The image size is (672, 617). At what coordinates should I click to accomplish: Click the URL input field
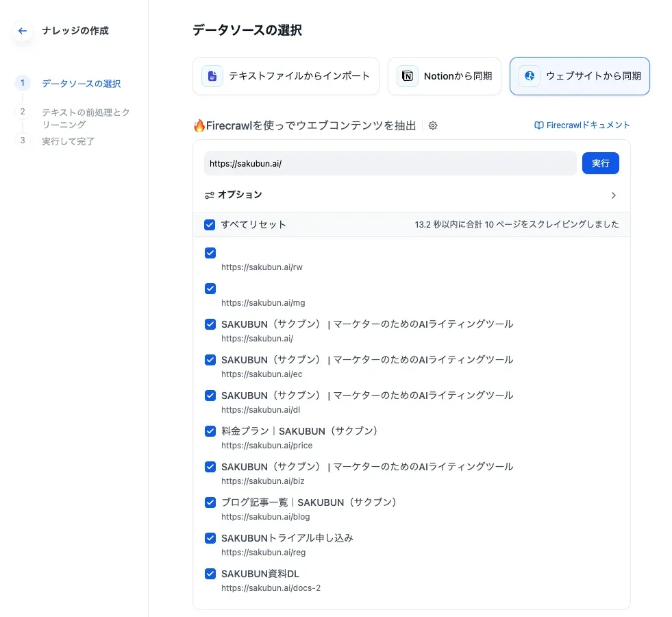pyautogui.click(x=390, y=164)
